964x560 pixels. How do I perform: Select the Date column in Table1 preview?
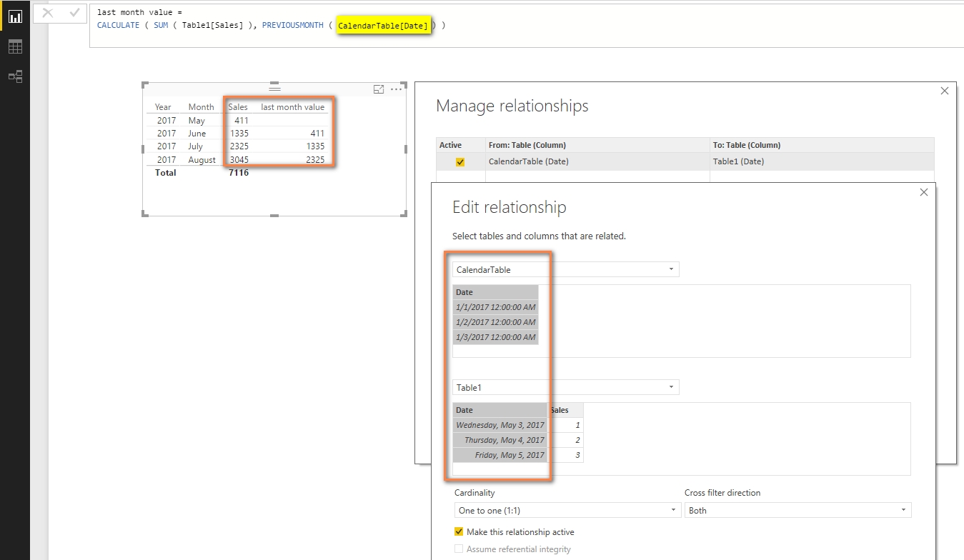tap(500, 410)
